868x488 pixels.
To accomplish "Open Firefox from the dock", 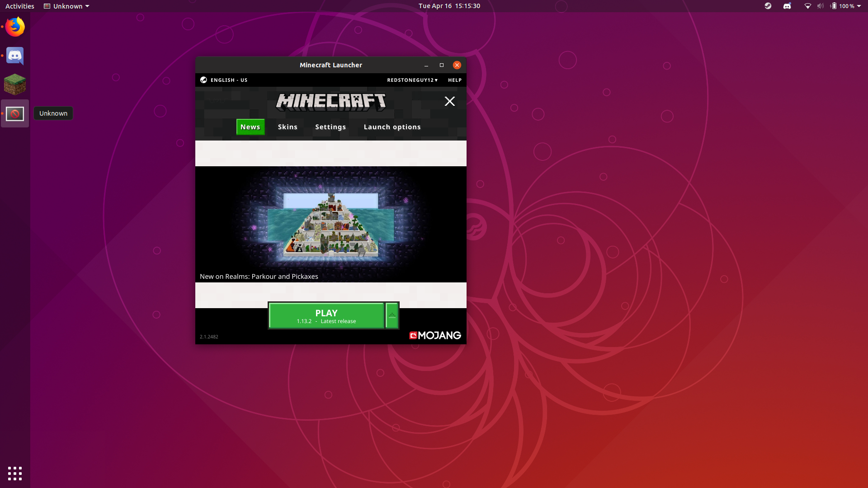I will click(x=15, y=27).
